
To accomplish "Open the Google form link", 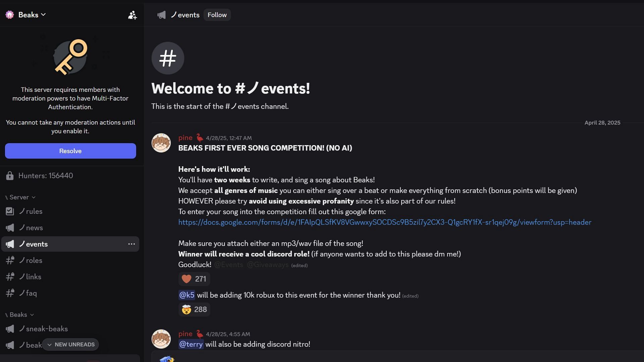I will click(385, 222).
